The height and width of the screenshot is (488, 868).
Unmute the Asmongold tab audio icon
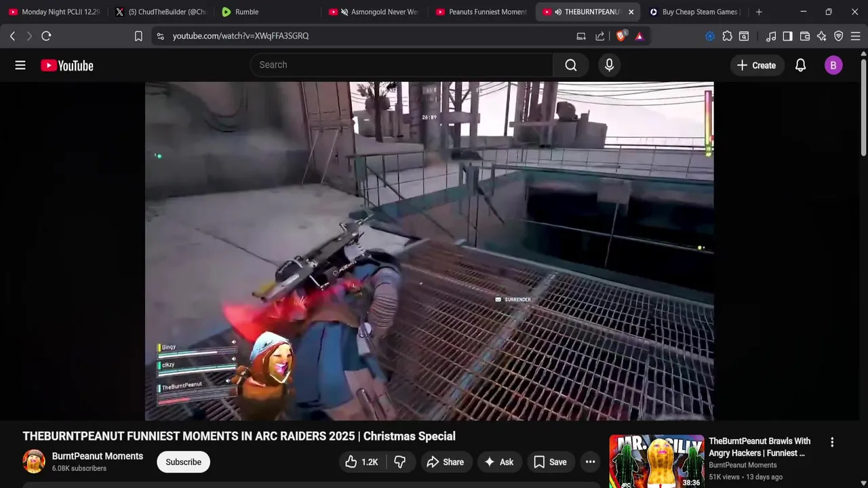[x=344, y=12]
